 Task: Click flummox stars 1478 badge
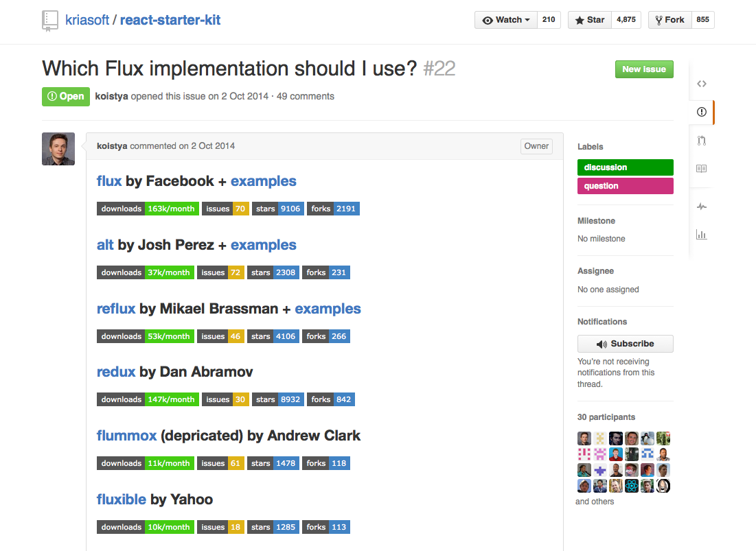tap(273, 463)
